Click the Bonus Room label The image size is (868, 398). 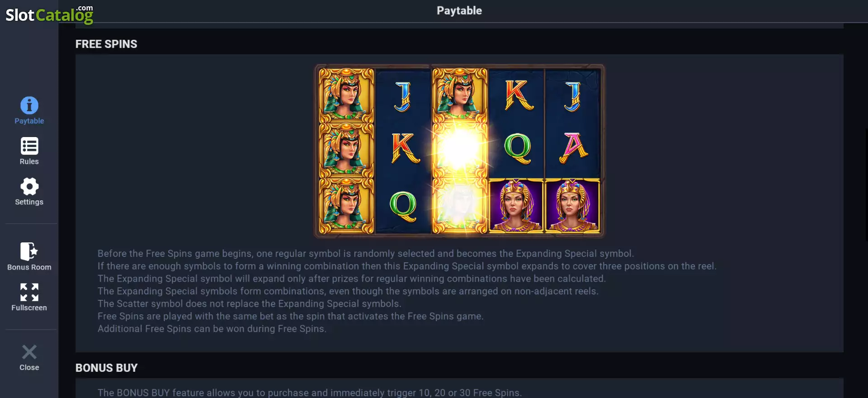coord(29,267)
